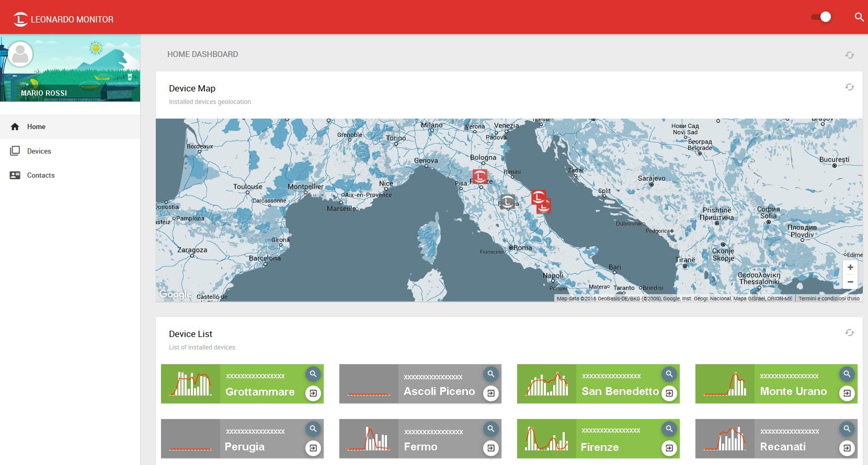868x465 pixels.
Task: Open the San Benedetto device with its arrow icon
Action: click(669, 393)
